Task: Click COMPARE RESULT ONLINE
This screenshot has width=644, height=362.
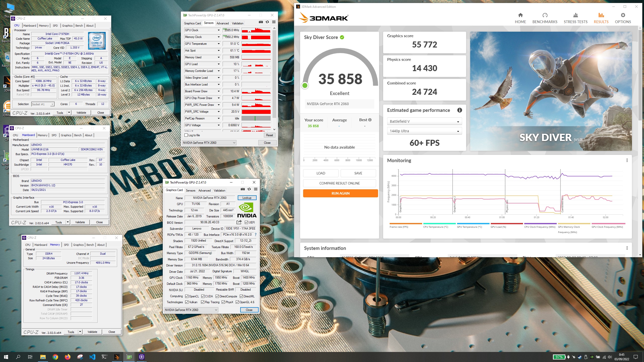Action: point(339,183)
